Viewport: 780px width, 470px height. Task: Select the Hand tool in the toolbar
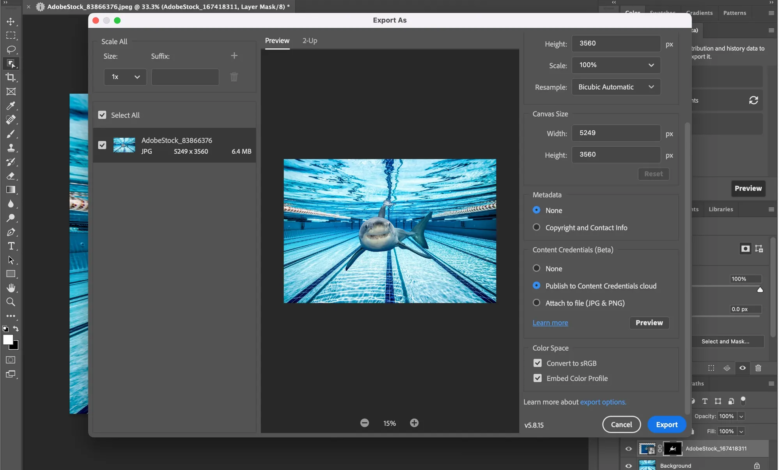pyautogui.click(x=11, y=287)
